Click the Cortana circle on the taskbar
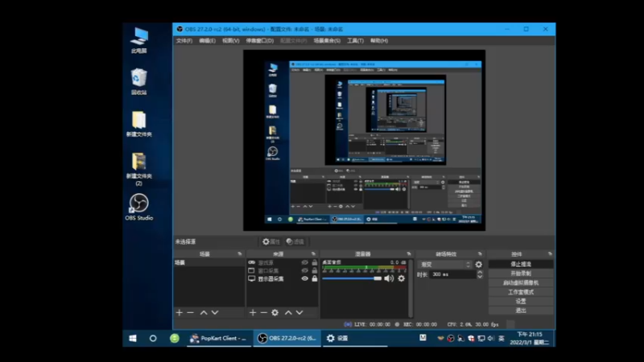Image resolution: width=644 pixels, height=362 pixels. click(x=153, y=338)
